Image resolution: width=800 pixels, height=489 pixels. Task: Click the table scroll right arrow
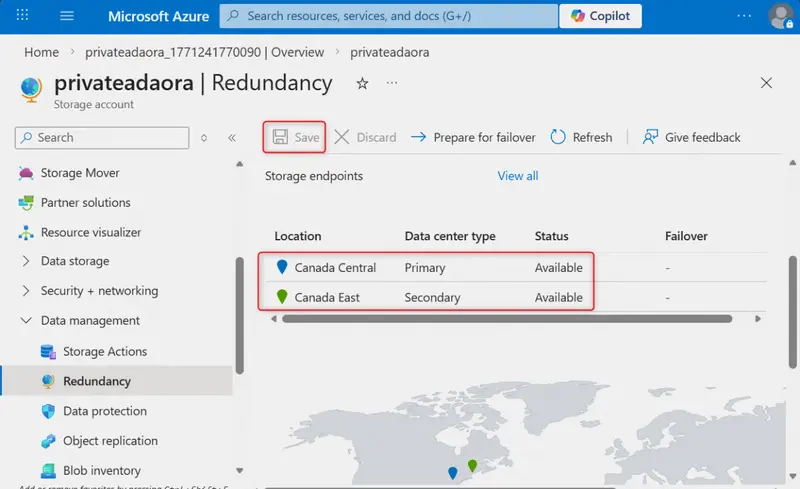758,319
